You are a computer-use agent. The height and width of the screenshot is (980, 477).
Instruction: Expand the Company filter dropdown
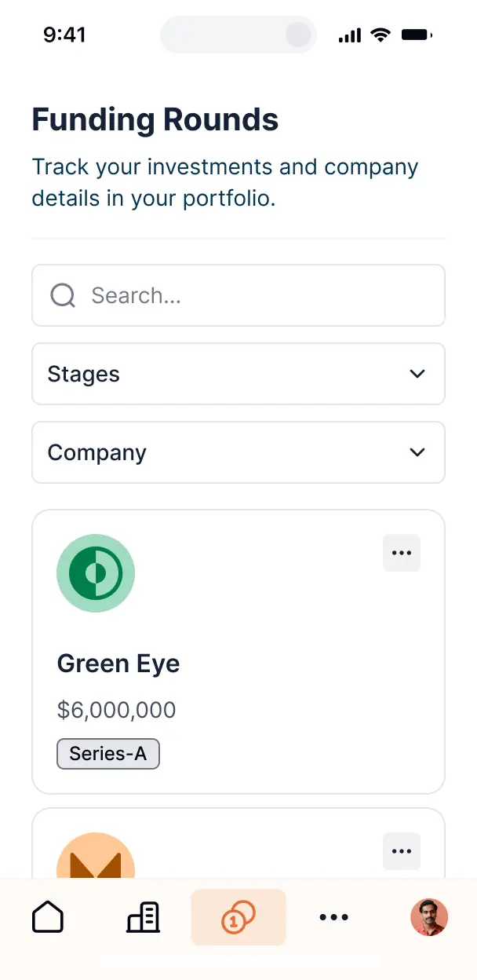238,452
